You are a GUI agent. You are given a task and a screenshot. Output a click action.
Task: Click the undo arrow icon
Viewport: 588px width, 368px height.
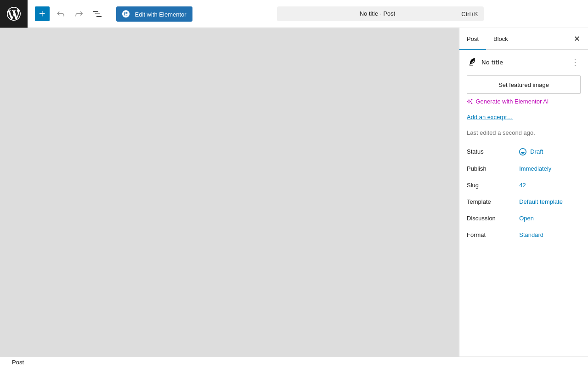[61, 14]
